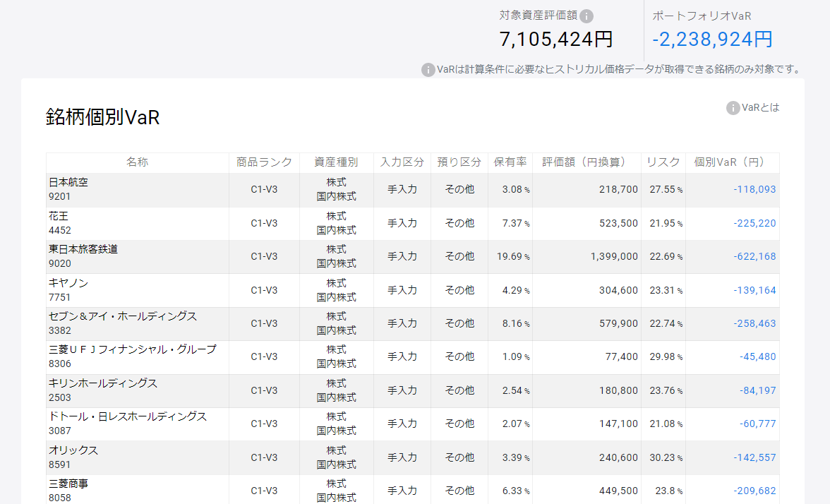830x504 pixels.
Task: Select ドトール・日レスホールディングス row name
Action: [128, 417]
